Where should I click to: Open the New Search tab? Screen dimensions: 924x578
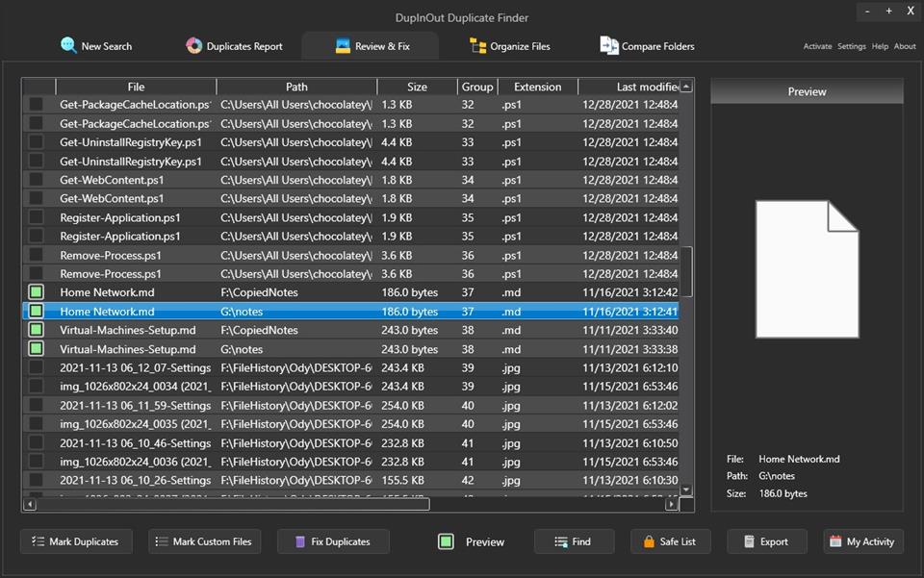click(96, 46)
